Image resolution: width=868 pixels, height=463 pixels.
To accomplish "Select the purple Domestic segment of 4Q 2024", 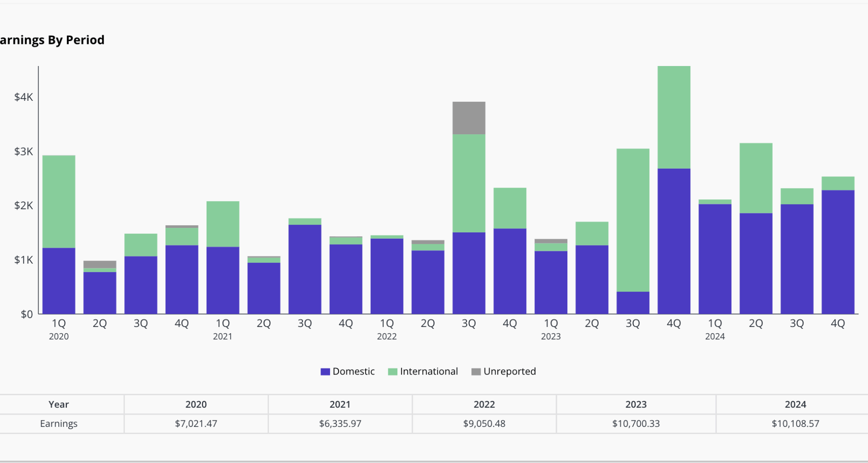I will coord(838,249).
